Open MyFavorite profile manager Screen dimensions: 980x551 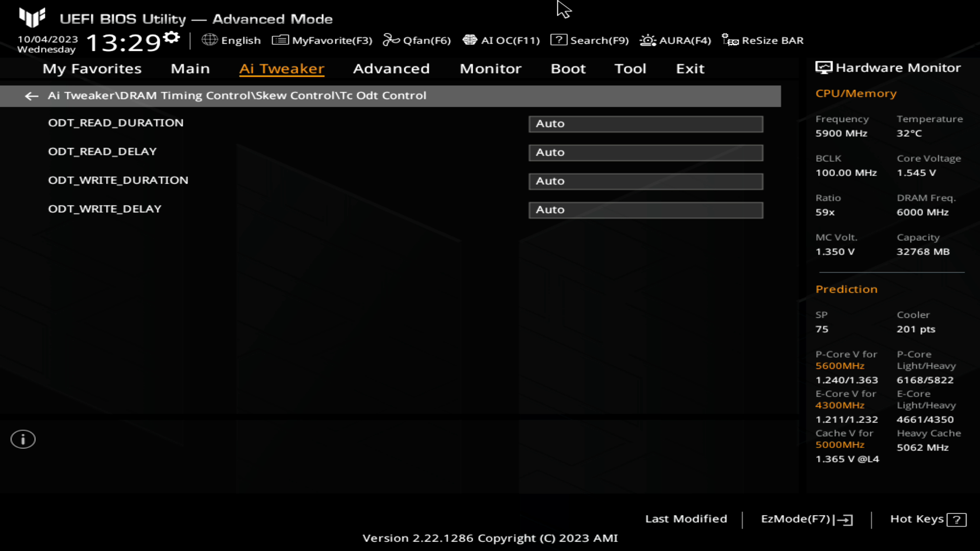point(322,40)
